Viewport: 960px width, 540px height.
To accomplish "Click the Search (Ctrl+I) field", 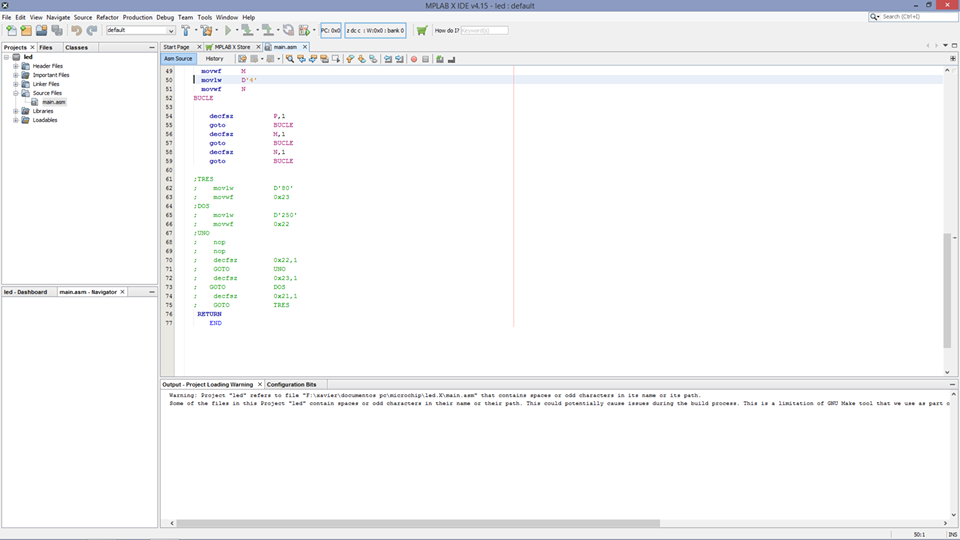I will pos(917,17).
